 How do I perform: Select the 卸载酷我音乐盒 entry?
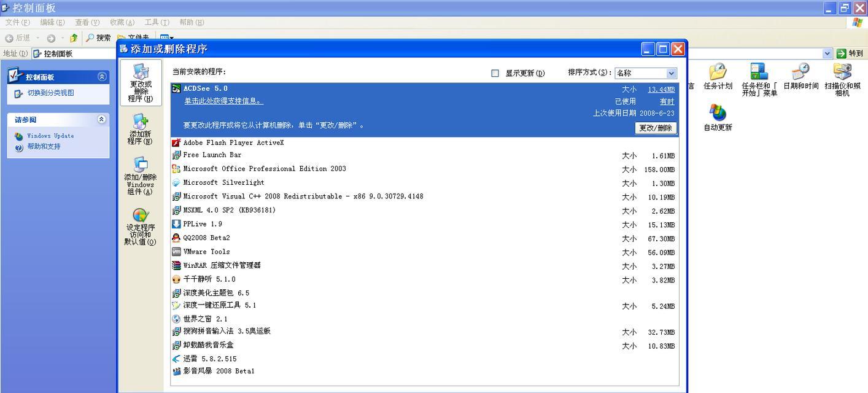click(x=425, y=346)
